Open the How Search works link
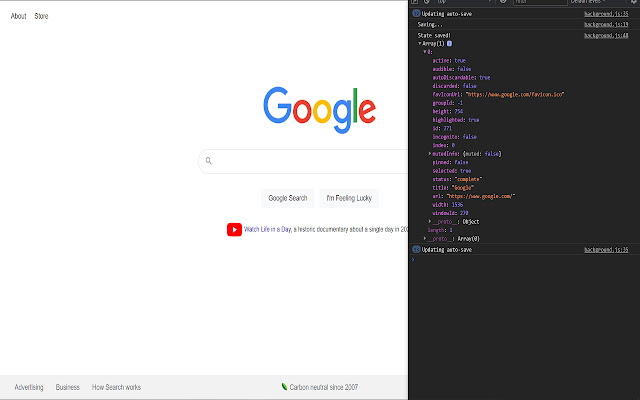This screenshot has height=400, width=640. point(116,387)
